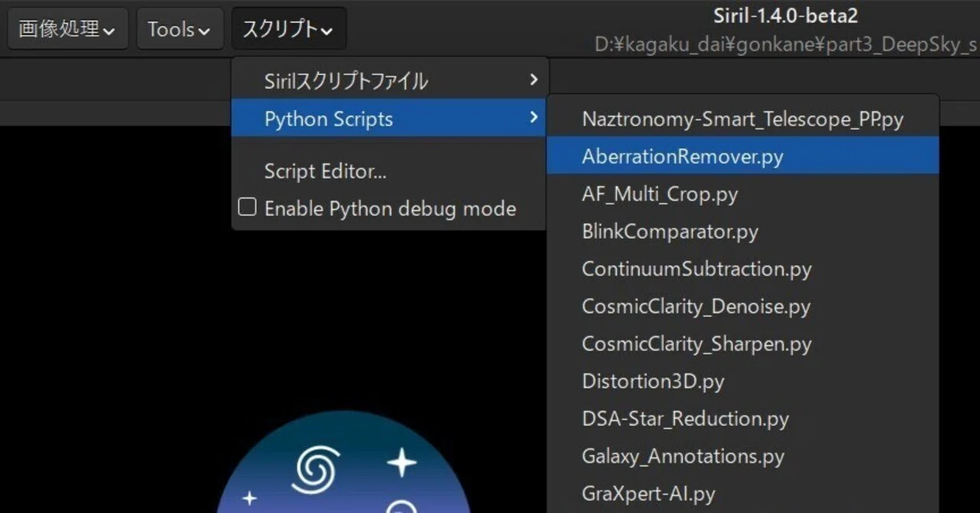980x513 pixels.
Task: Choose Distortion3D.py script
Action: [x=743, y=381]
